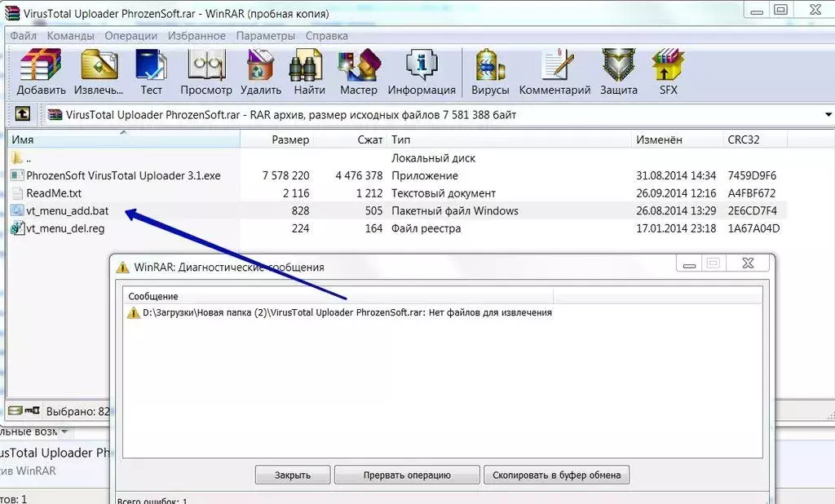The height and width of the screenshot is (504, 835).
Task: Click the 'Пакетный файл Windows' type cell
Action: click(455, 210)
